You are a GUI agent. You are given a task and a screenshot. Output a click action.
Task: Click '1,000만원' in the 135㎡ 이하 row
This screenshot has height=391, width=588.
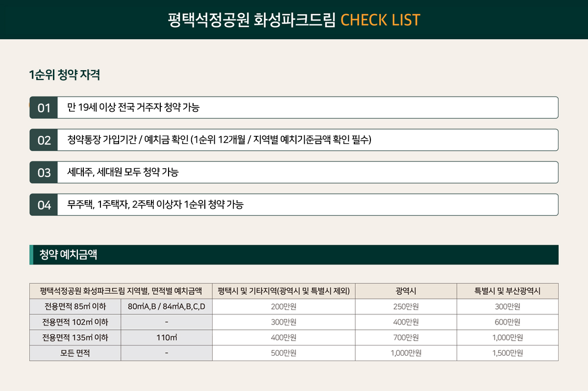pyautogui.click(x=508, y=338)
